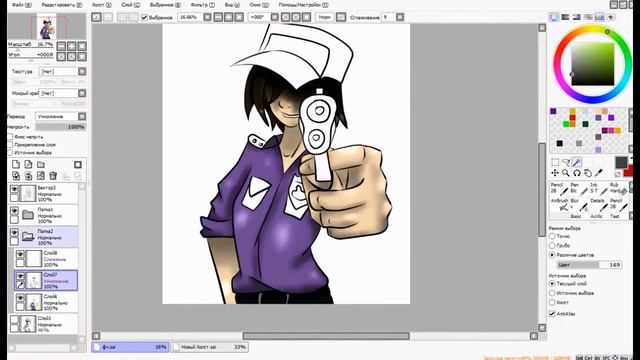Viewport: 640px width, 360px height.
Task: Click the transfer down layer icon
Action: point(16,176)
